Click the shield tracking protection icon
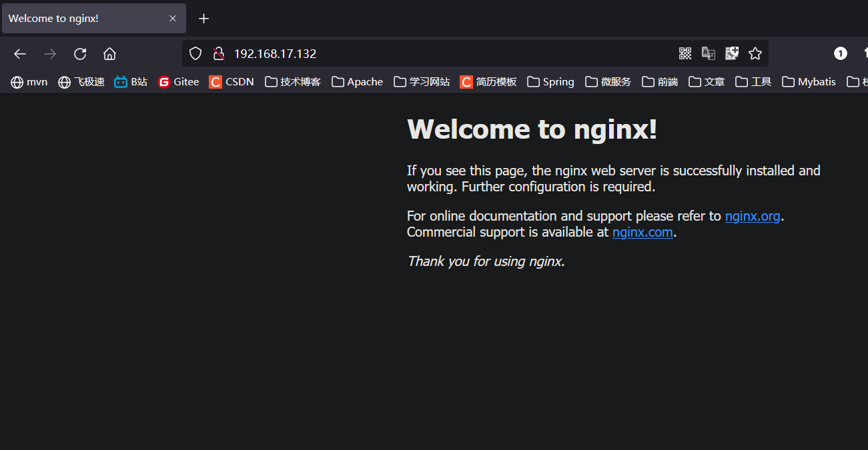This screenshot has width=868, height=450. tap(195, 54)
